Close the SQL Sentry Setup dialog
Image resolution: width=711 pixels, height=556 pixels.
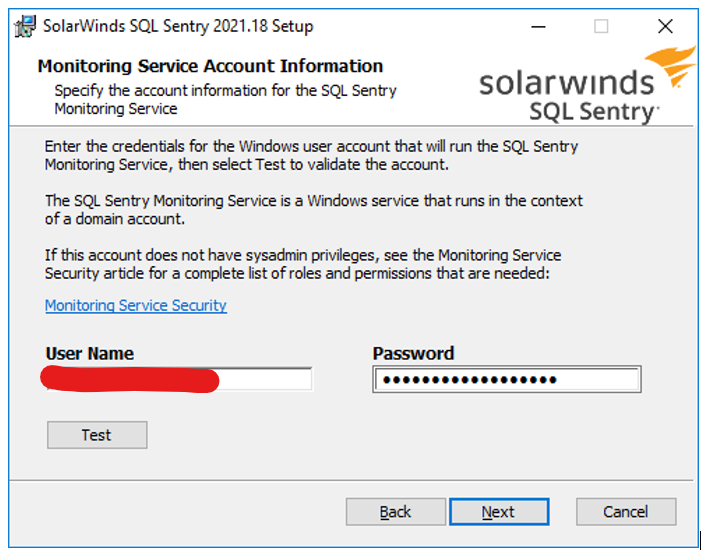(665, 27)
